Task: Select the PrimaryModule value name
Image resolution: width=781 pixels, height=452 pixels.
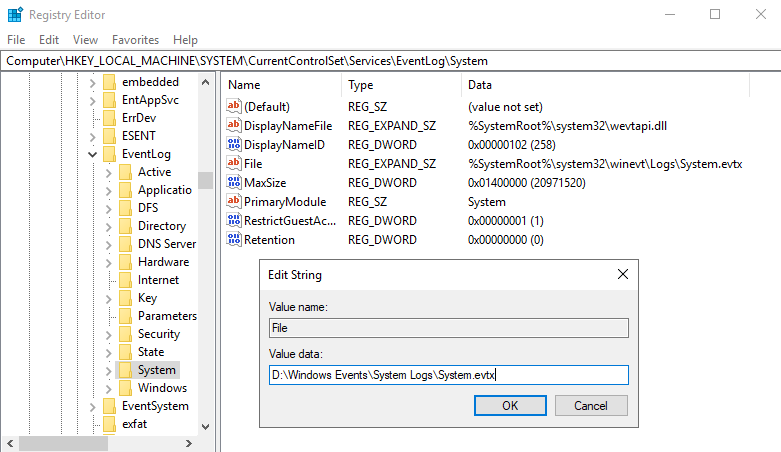Action: tap(285, 201)
